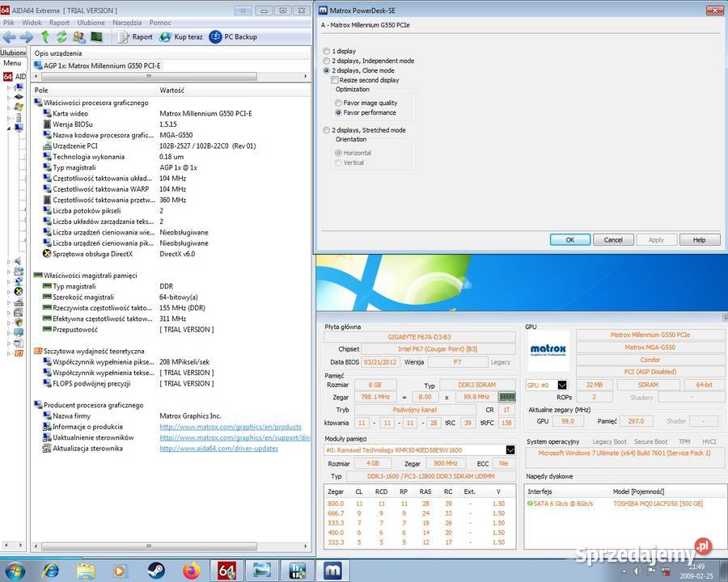Viewport: 728px width, 582px height.
Task: Expand the Benchmark node triangle in tree
Action: [x=8, y=354]
